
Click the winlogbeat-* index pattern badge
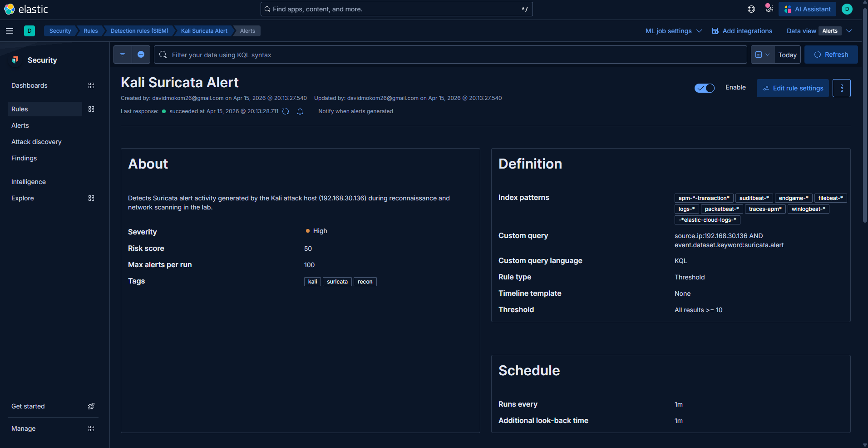pyautogui.click(x=809, y=209)
